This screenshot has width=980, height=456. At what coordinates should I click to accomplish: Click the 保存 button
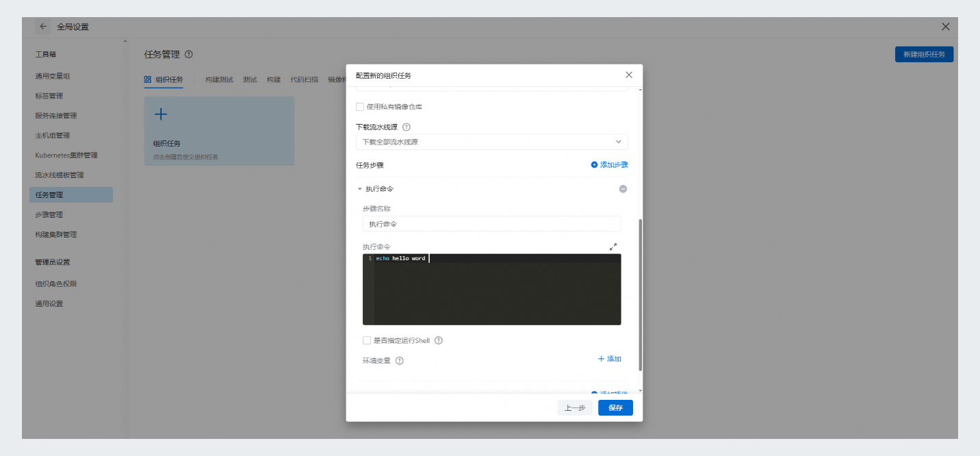(615, 408)
